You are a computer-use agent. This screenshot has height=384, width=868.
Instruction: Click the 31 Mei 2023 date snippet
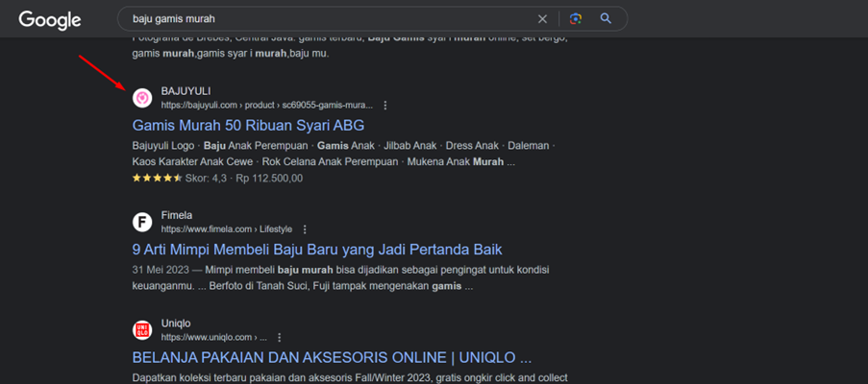click(x=159, y=270)
